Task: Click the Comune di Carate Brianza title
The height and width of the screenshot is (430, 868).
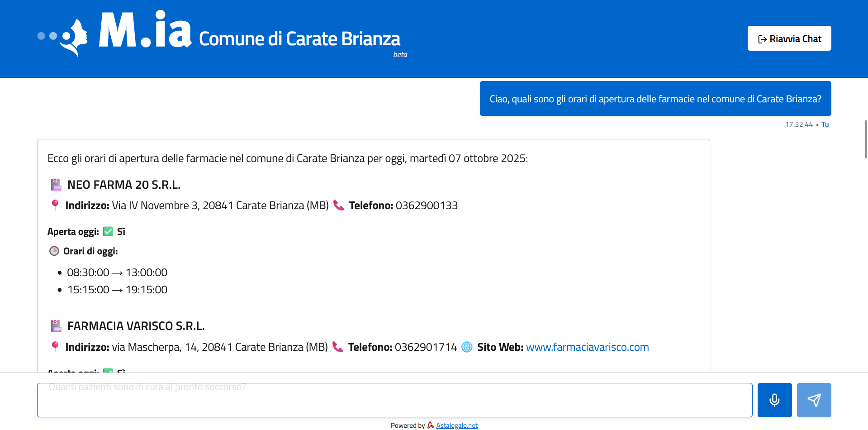Action: click(299, 39)
